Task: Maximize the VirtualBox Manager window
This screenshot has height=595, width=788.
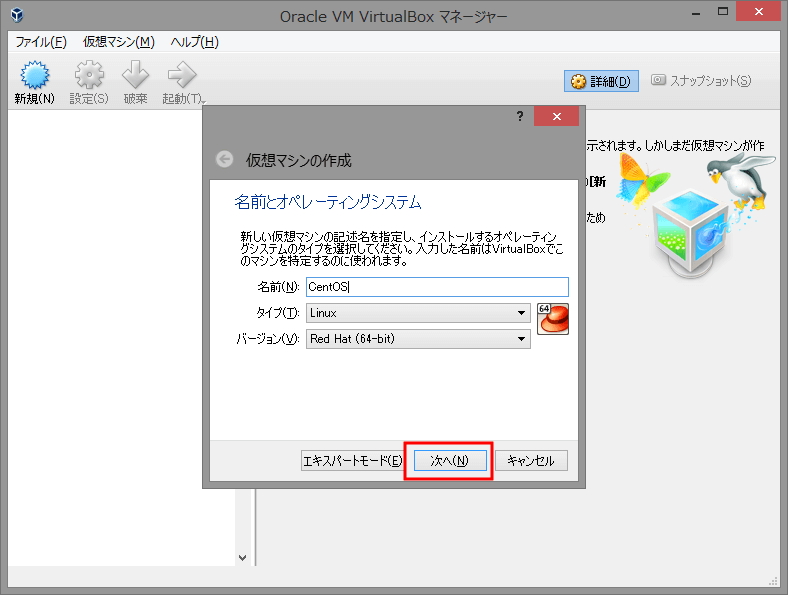Action: (723, 12)
